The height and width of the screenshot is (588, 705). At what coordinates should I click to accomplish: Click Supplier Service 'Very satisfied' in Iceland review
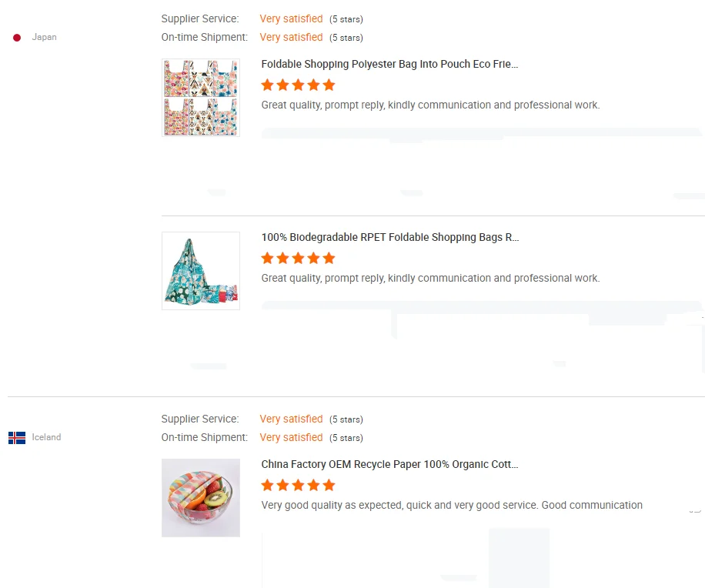[291, 419]
